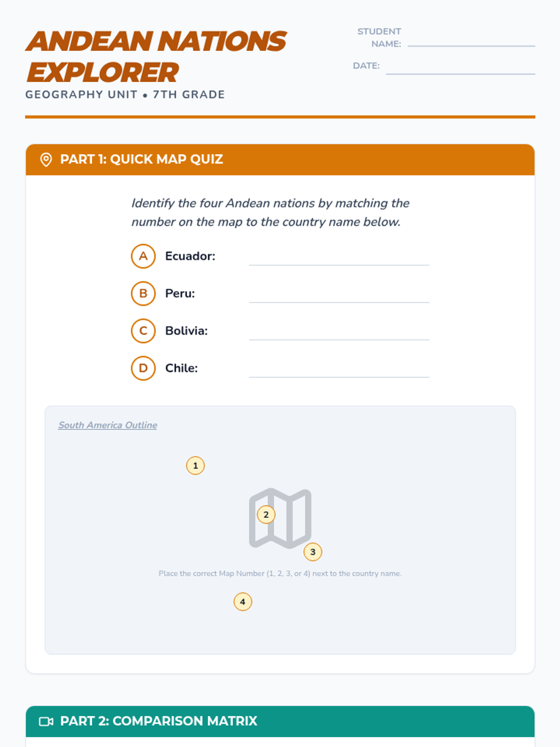The width and height of the screenshot is (560, 747).
Task: Click the circled letter B badge
Action: [143, 294]
